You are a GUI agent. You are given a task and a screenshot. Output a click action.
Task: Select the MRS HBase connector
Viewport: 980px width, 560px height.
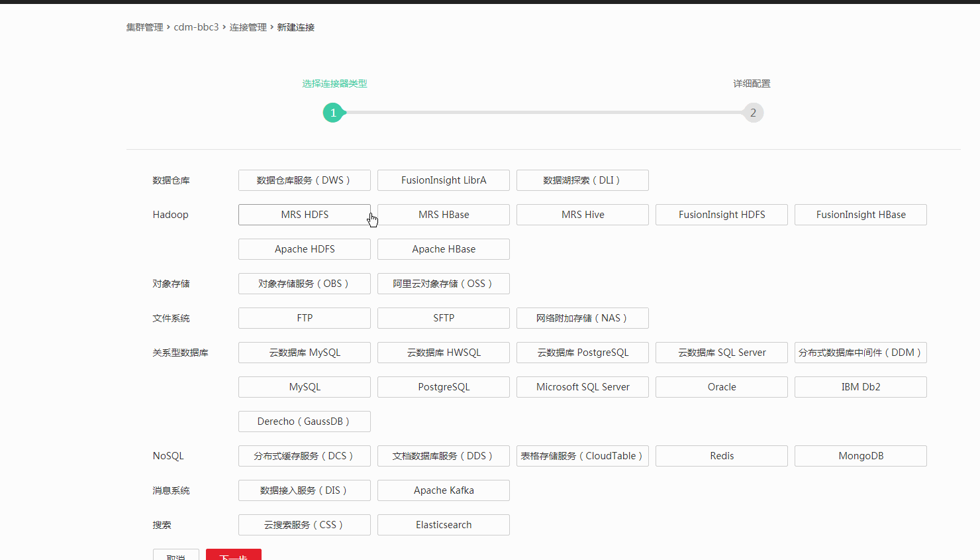click(444, 215)
